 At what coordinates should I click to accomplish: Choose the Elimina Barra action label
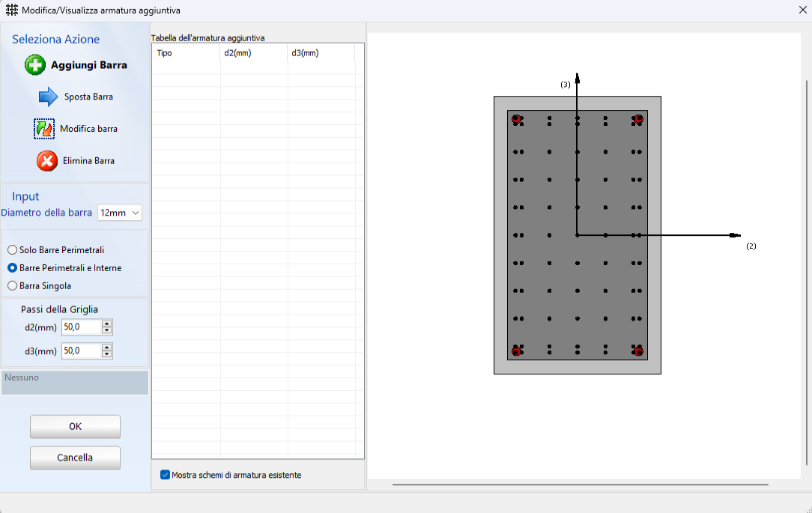88,161
